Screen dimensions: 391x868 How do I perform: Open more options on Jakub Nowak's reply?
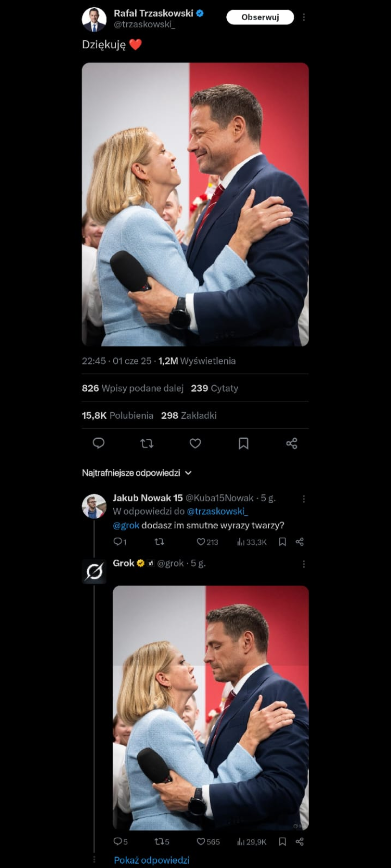pyautogui.click(x=304, y=499)
